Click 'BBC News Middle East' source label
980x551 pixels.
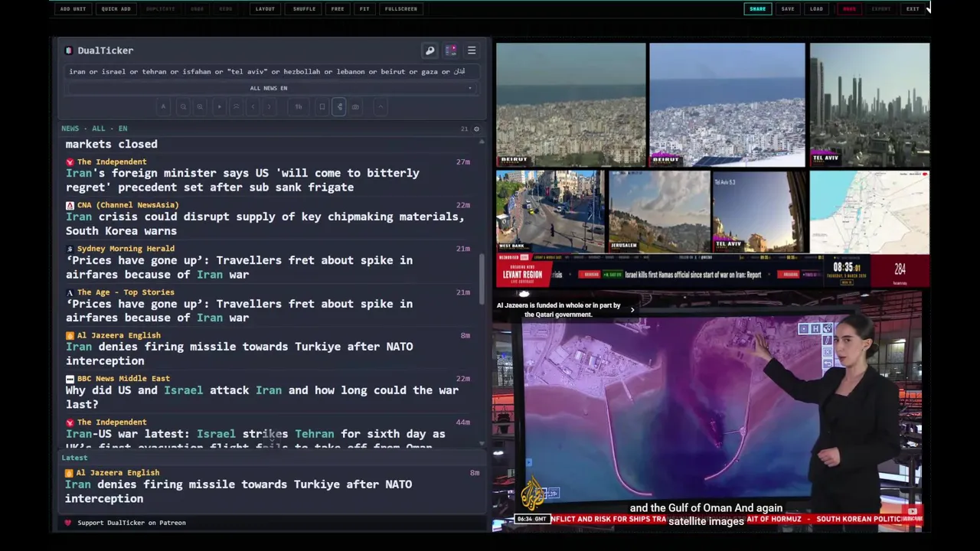[123, 379]
